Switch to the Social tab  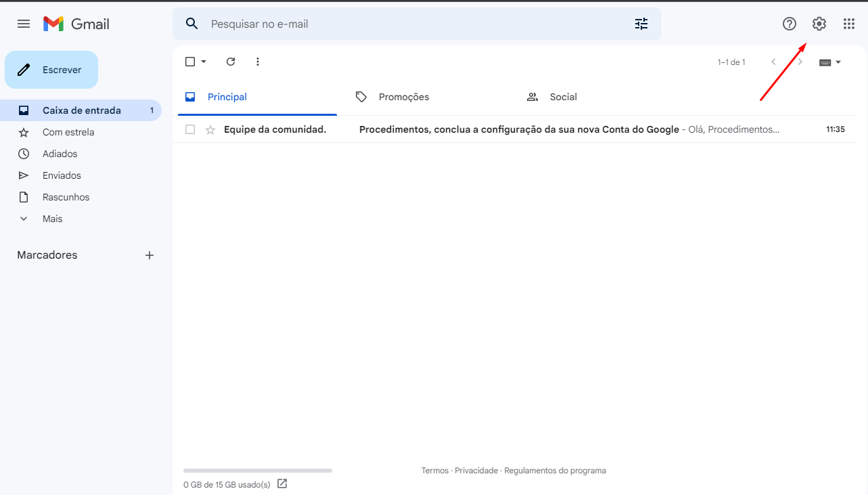coord(599,97)
